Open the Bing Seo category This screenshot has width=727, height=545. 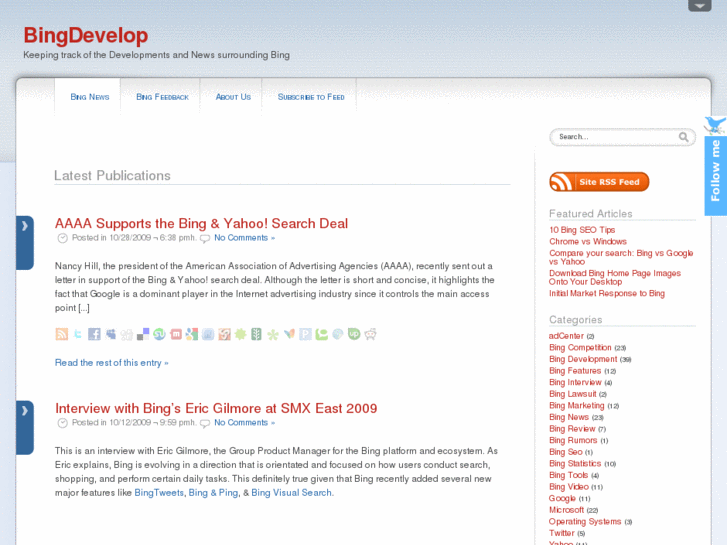coord(566,452)
